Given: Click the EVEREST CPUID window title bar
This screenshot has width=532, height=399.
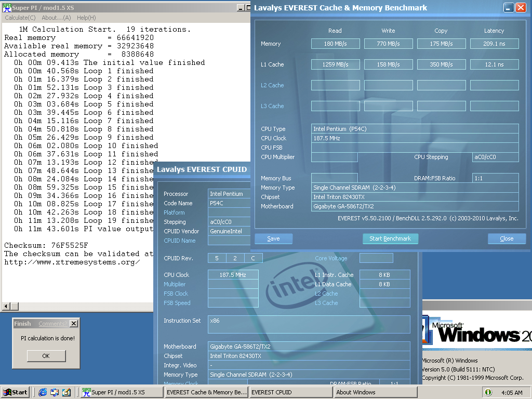Looking at the screenshot, I should click(x=202, y=169).
